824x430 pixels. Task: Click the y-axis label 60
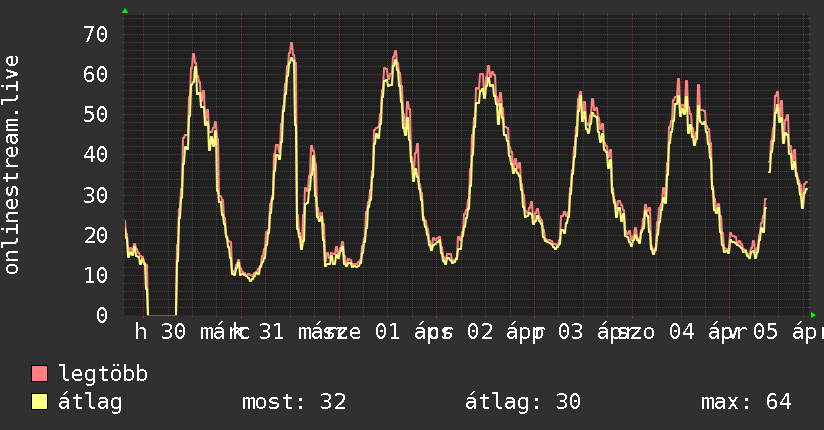(x=96, y=75)
